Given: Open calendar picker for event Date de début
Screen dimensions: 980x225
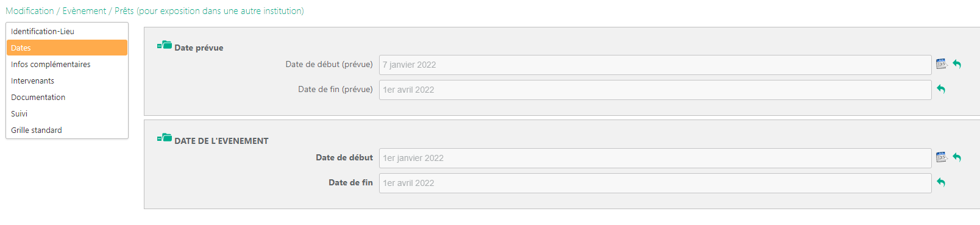Looking at the screenshot, I should [x=942, y=157].
